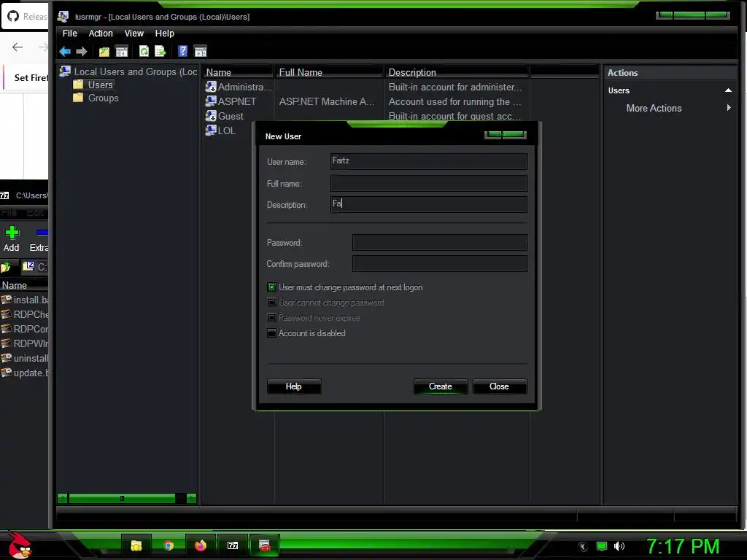Screen dimensions: 747x560
Task: Click the Confirm password input field
Action: pos(440,263)
